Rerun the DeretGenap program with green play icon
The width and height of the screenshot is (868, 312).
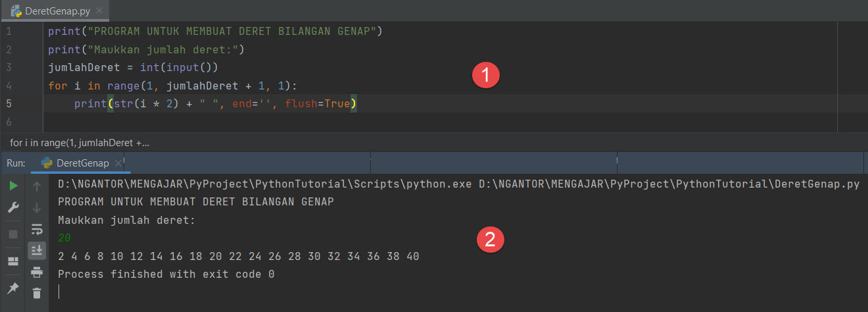12,186
